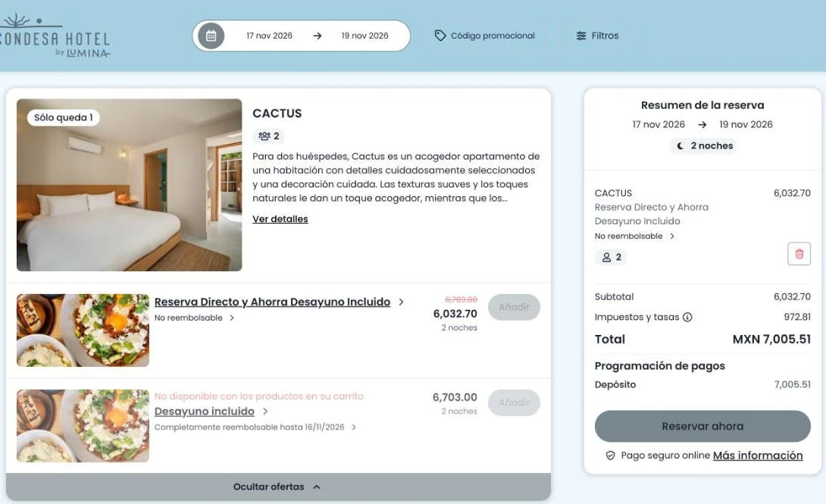Image resolution: width=826 pixels, height=504 pixels.
Task: Click the calendar icon in date picker
Action: pos(211,36)
